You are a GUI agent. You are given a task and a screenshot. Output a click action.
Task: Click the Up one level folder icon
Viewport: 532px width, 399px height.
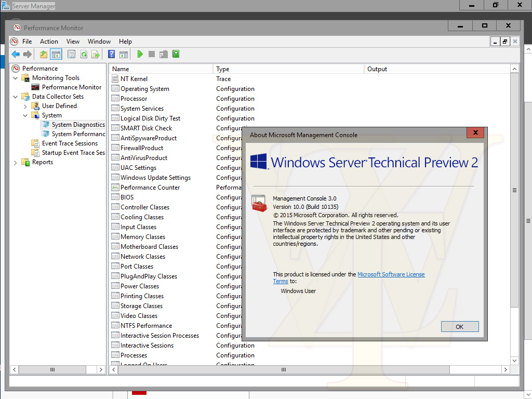tap(44, 54)
